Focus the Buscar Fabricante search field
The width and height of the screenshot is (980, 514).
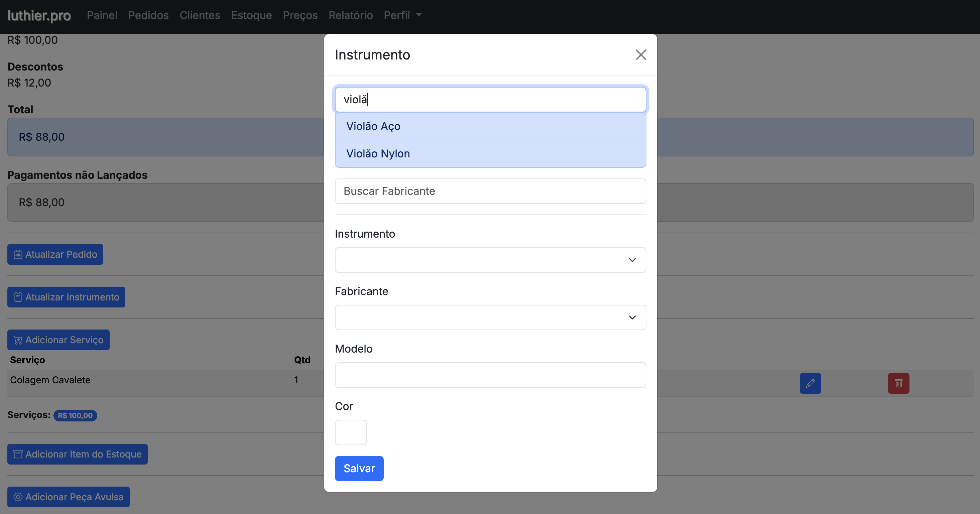pos(490,191)
